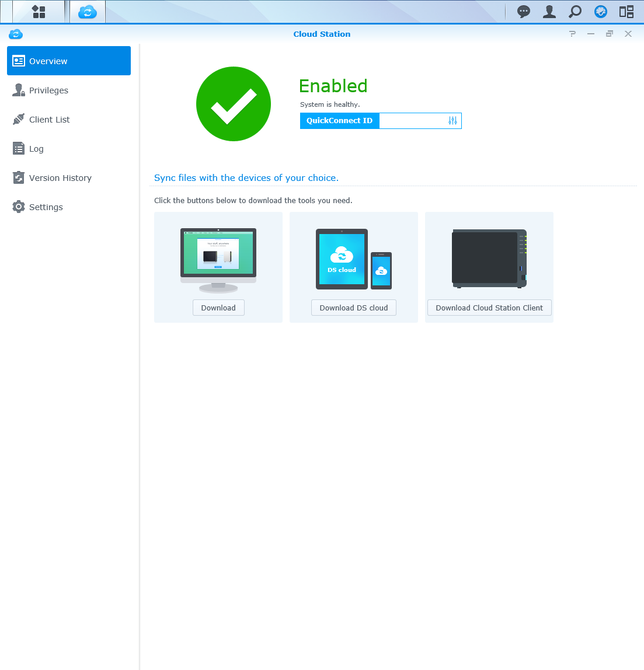The width and height of the screenshot is (644, 670).
Task: Click the QuickConnect ID settings sliders icon
Action: pos(453,120)
